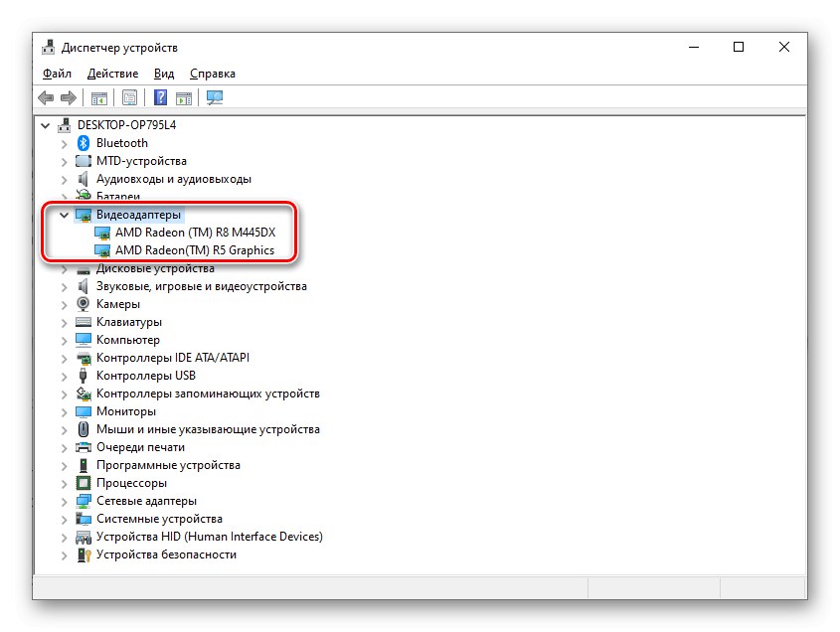The image size is (840, 632).
Task: Click the Bluetooth category icon
Action: pyautogui.click(x=84, y=143)
